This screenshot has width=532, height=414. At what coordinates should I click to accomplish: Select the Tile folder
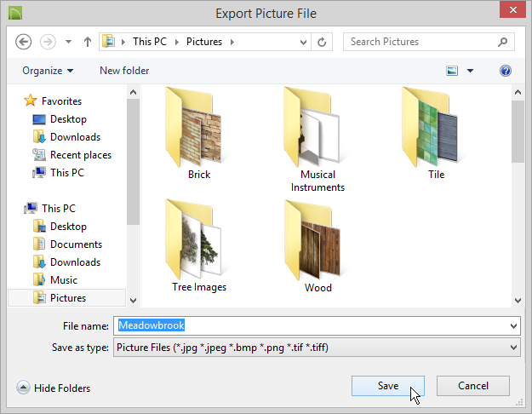click(436, 133)
